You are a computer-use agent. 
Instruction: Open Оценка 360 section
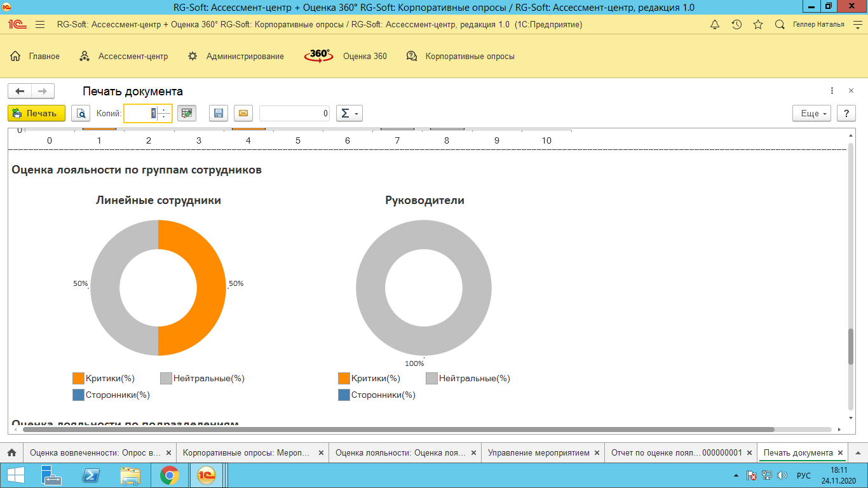346,56
